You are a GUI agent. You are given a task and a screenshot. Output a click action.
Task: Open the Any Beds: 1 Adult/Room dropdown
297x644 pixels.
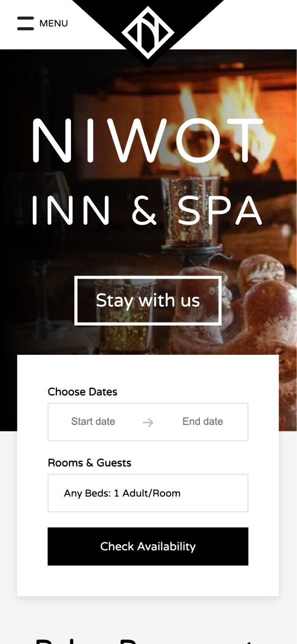point(148,493)
